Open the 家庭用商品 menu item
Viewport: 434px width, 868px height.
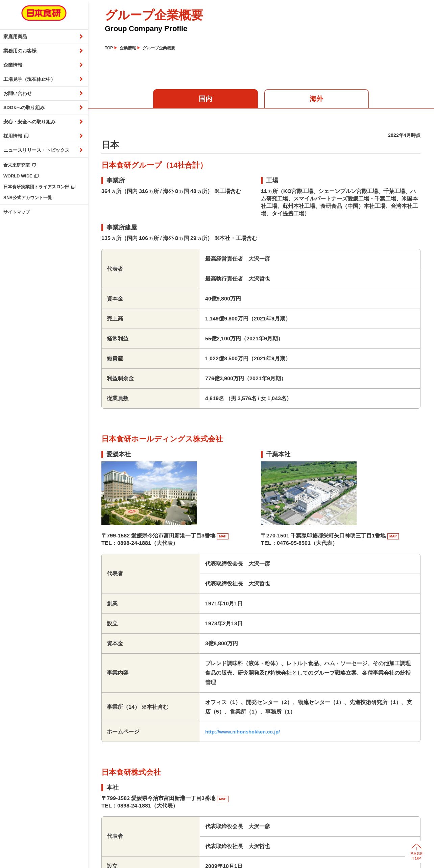point(44,37)
